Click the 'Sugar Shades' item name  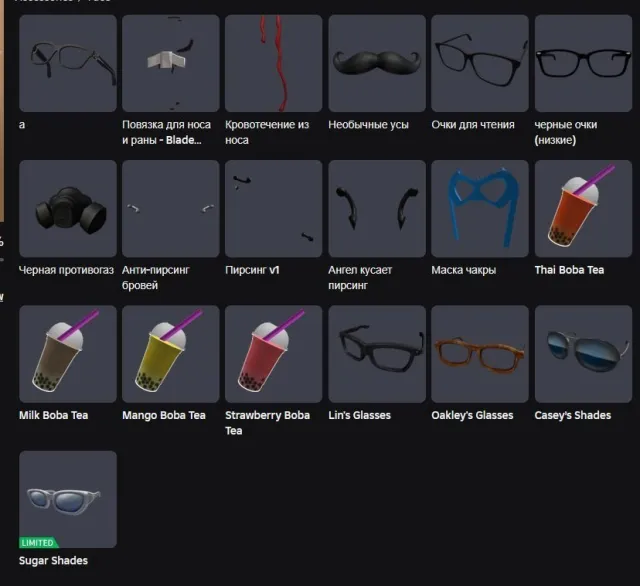(53, 560)
